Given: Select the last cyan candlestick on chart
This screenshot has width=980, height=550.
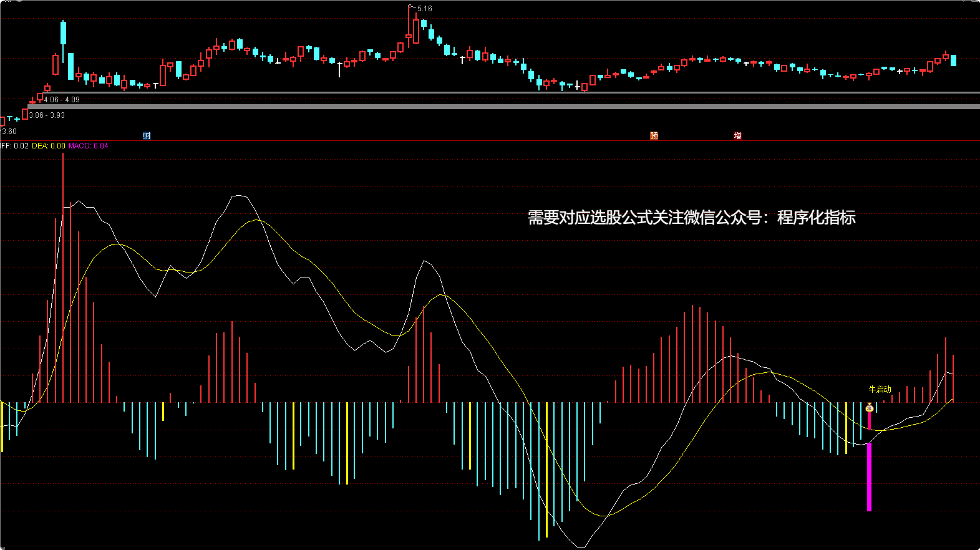Looking at the screenshot, I should pyautogui.click(x=953, y=60).
